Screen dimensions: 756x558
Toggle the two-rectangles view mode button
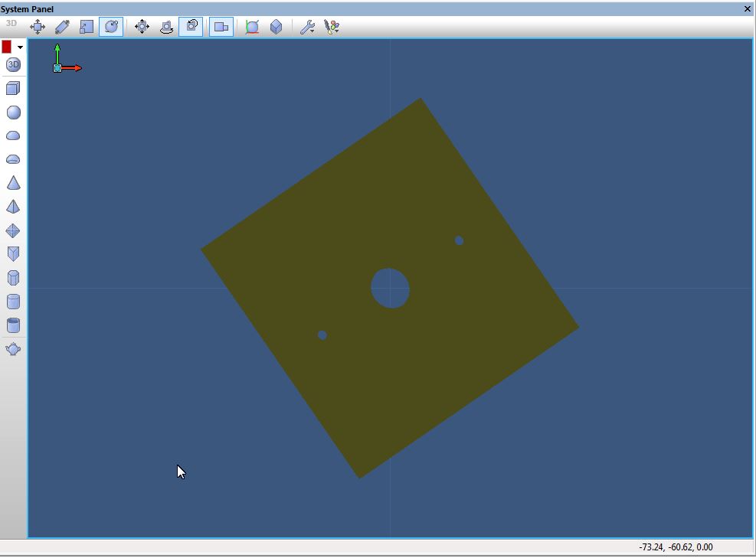(221, 27)
